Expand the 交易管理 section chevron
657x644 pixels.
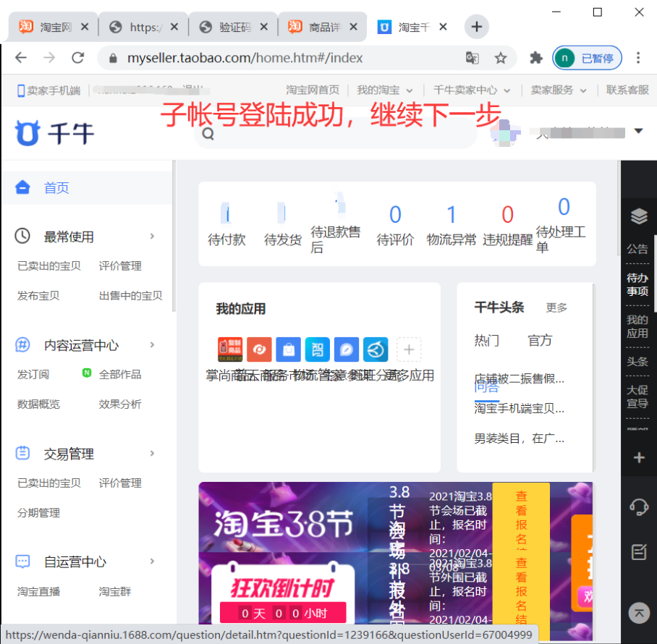(x=152, y=454)
